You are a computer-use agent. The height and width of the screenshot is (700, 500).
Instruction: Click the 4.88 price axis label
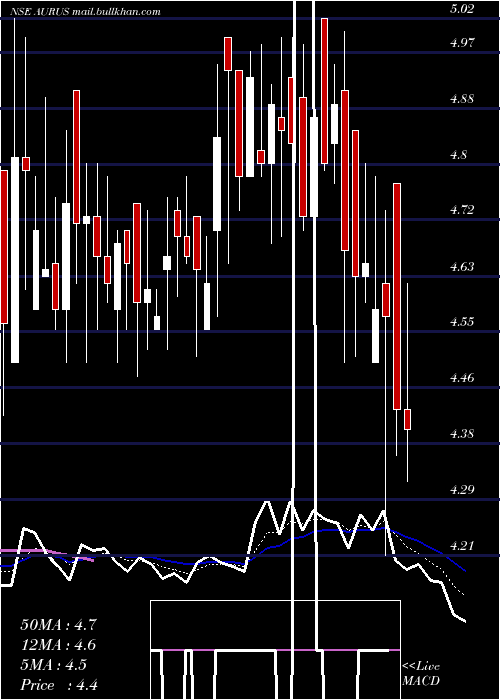462,99
